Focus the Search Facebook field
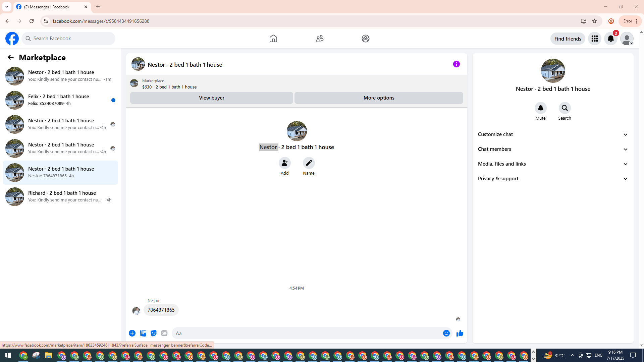The image size is (644, 362). pyautogui.click(x=68, y=39)
